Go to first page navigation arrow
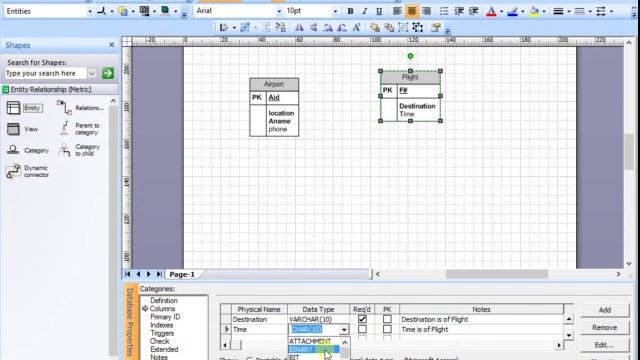The image size is (640, 360). tap(128, 274)
